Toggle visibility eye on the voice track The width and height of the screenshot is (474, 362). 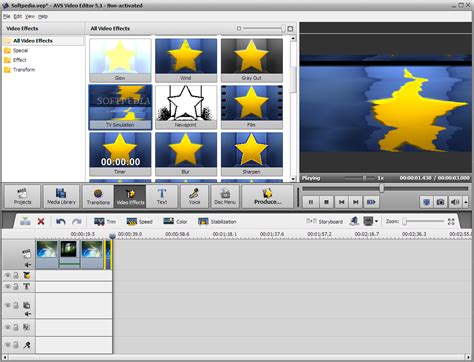[7, 345]
